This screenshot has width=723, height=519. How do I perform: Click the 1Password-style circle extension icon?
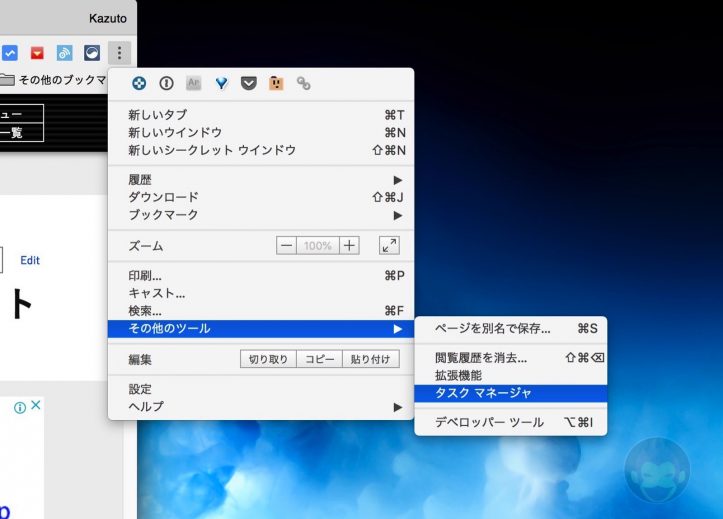[x=166, y=83]
